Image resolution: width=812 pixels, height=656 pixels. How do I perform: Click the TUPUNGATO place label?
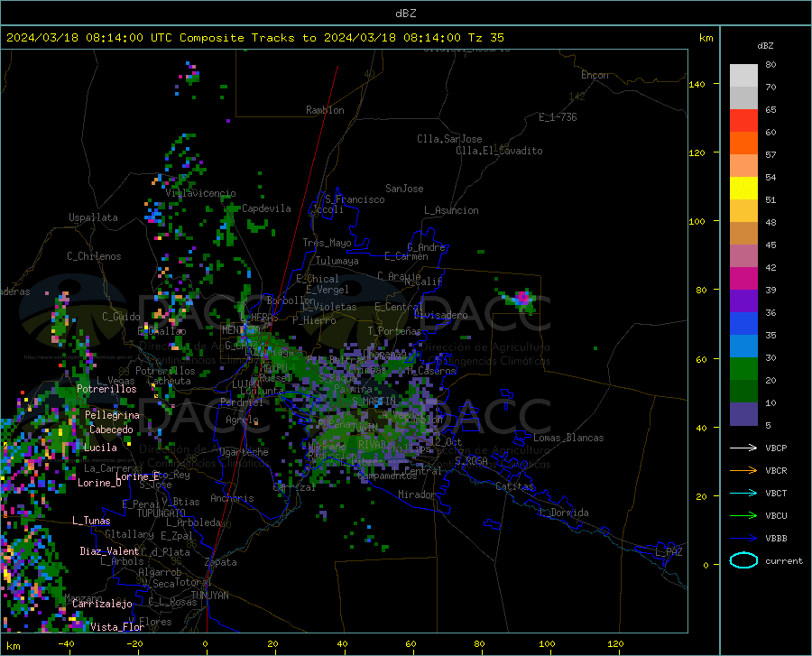coord(161,513)
